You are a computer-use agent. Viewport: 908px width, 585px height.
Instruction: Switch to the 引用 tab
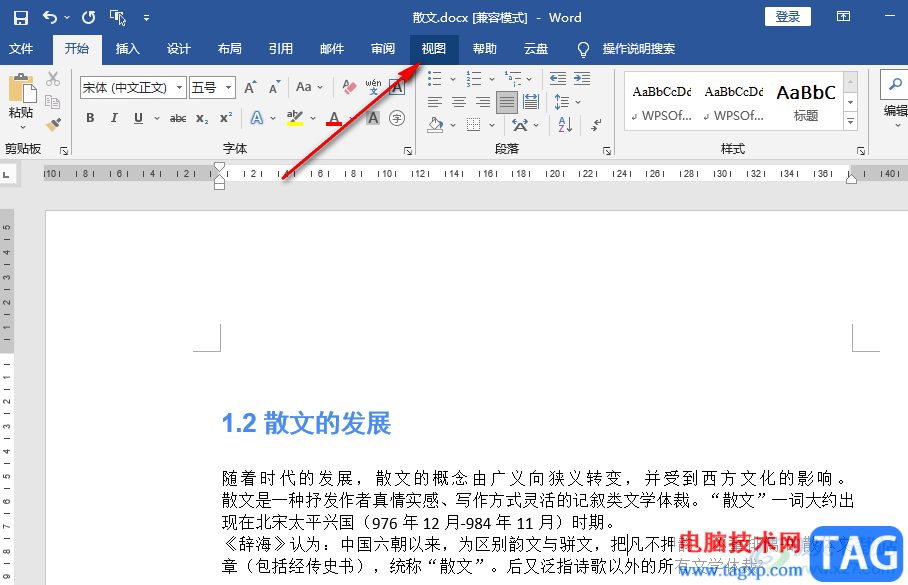[x=281, y=49]
